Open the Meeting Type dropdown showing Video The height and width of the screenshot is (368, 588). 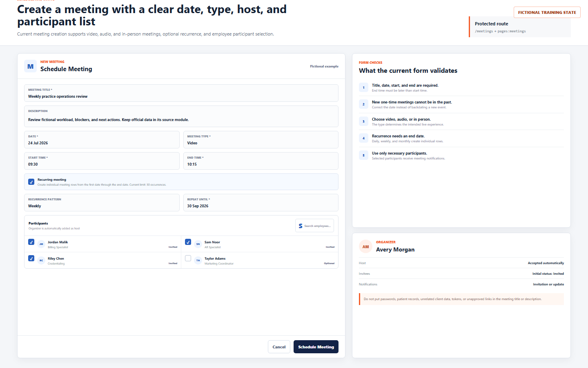pyautogui.click(x=261, y=140)
